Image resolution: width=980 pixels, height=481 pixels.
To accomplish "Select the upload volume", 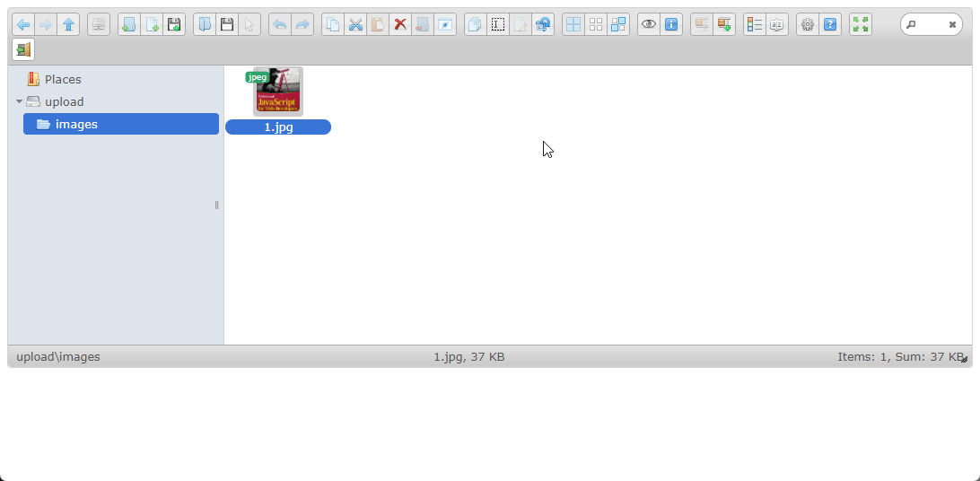I will (x=64, y=101).
